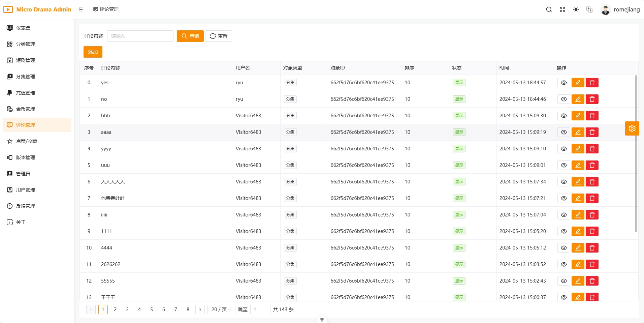Image resolution: width=644 pixels, height=323 pixels.
Task: Click the orange 查询 search button
Action: click(190, 36)
